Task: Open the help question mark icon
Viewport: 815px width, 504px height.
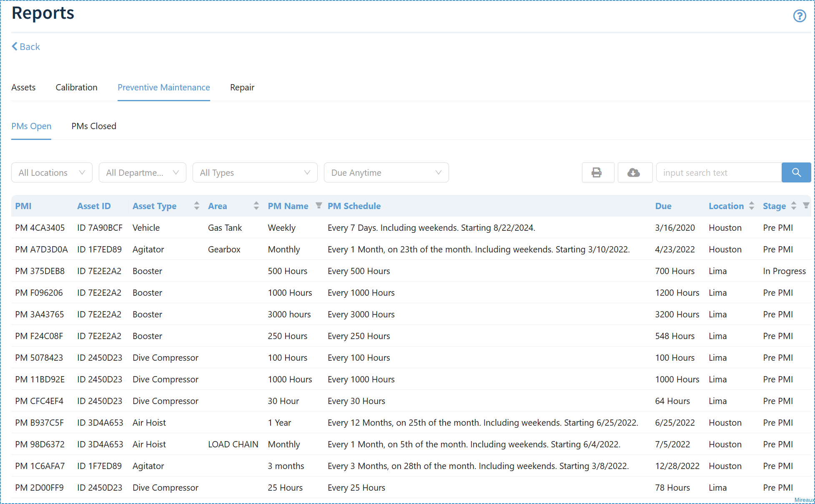Action: (x=799, y=16)
